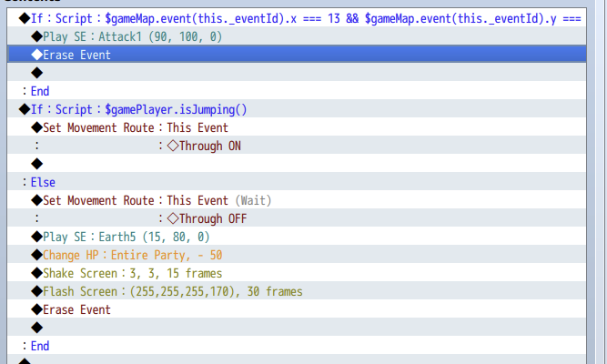Viewport: 607px width, 364px height.
Task: Click Set Movement Route without Wait
Action: pos(135,127)
